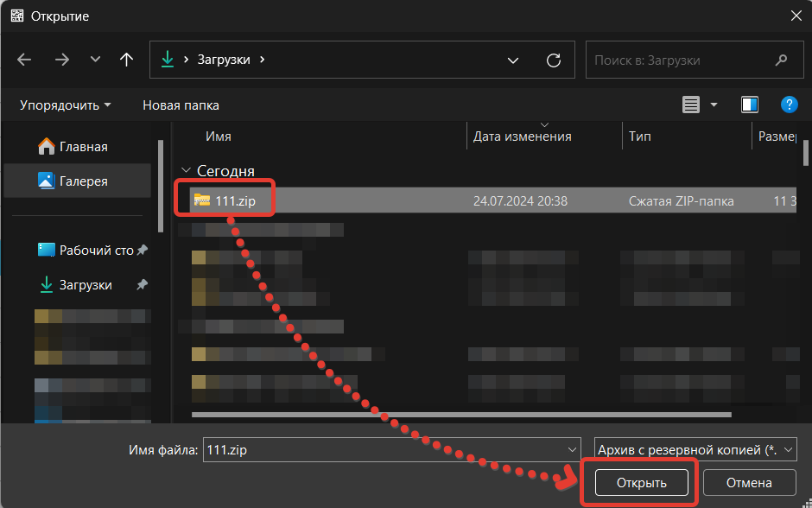Open the Упорядочить menu

66,105
